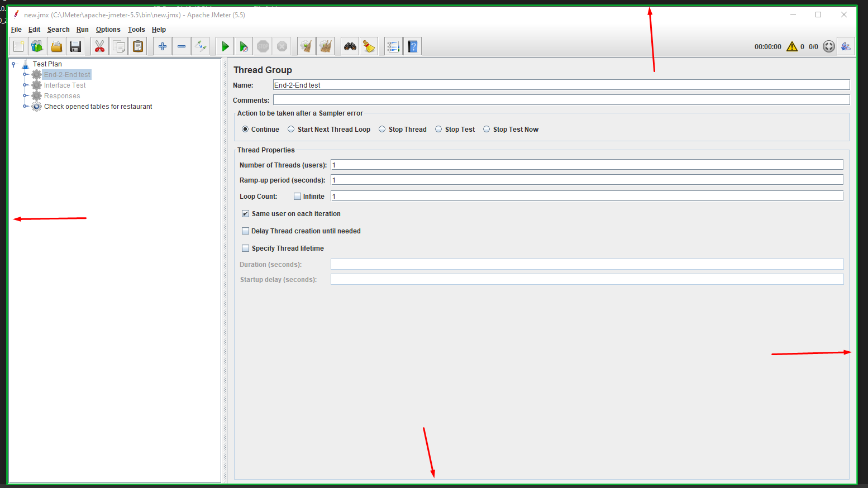Toggle log viewer via warning triangle icon
The image size is (868, 488).
point(792,46)
